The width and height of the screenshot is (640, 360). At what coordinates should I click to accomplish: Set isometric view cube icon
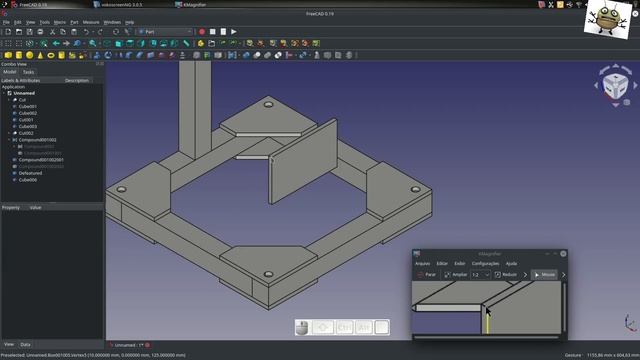click(x=107, y=43)
